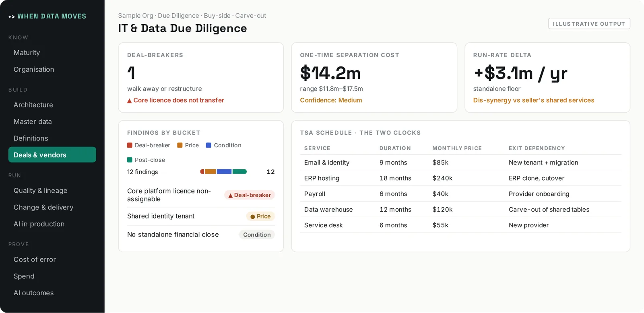Click the red warning triangle beside Core licence

(x=130, y=101)
